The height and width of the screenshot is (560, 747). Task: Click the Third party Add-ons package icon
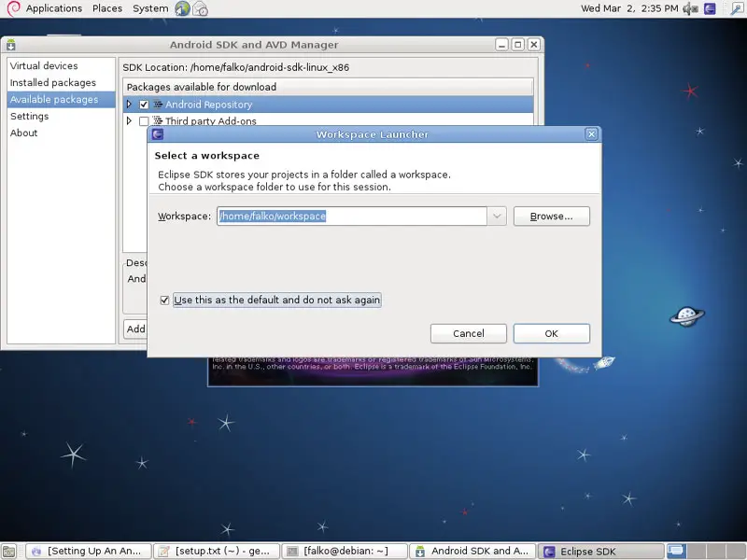click(158, 121)
